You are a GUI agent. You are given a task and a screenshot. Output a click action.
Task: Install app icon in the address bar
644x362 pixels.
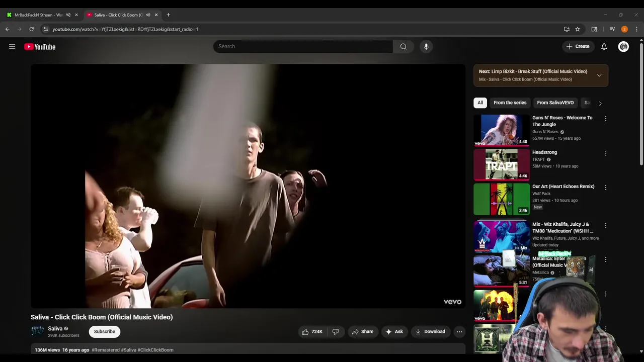point(567,29)
